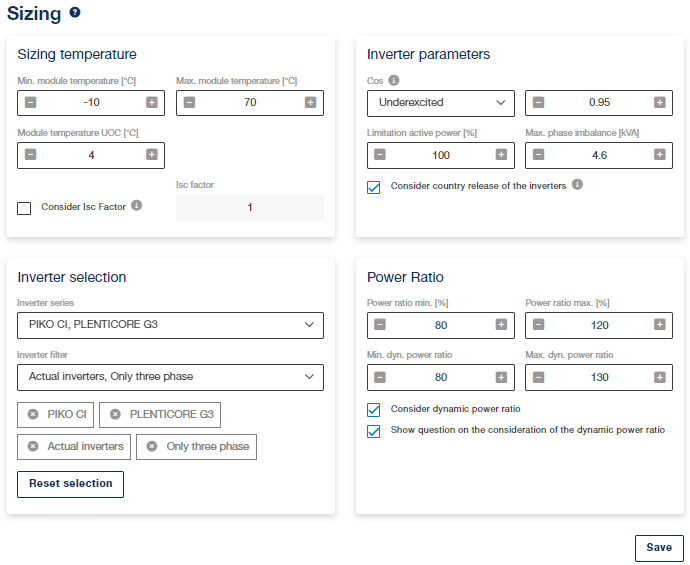Decrease Max. phase imbalance value

(x=539, y=154)
